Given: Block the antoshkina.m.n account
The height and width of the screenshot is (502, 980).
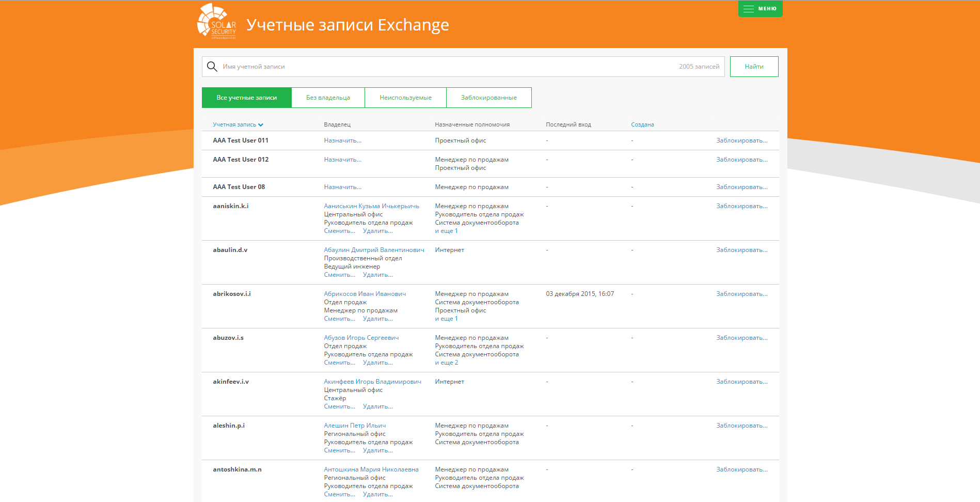Looking at the screenshot, I should 741,469.
